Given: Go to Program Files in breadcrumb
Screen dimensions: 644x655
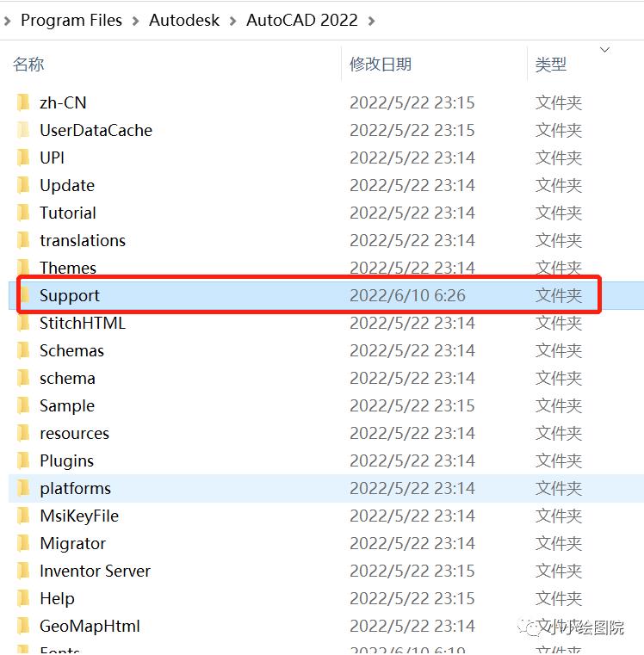Looking at the screenshot, I should tap(71, 20).
